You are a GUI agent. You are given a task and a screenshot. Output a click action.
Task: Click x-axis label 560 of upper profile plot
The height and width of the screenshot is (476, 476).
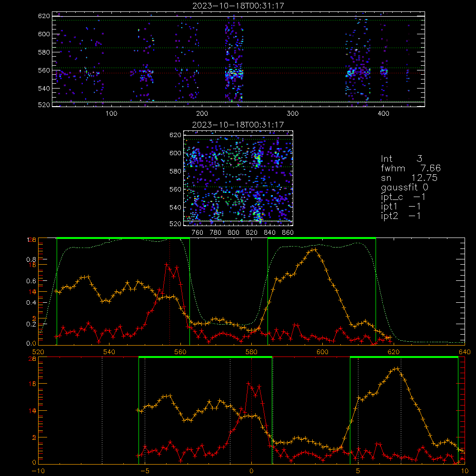point(180,352)
